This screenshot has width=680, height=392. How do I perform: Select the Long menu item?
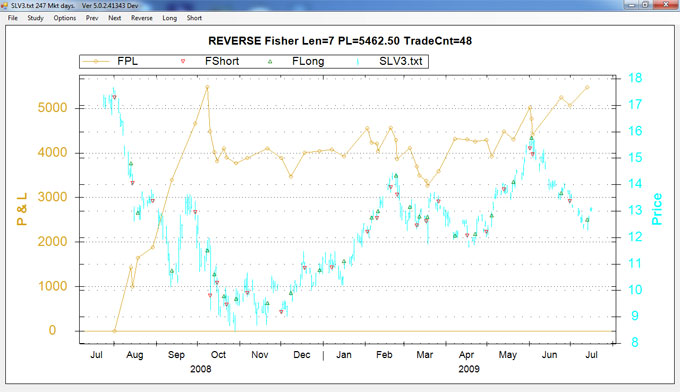(170, 18)
